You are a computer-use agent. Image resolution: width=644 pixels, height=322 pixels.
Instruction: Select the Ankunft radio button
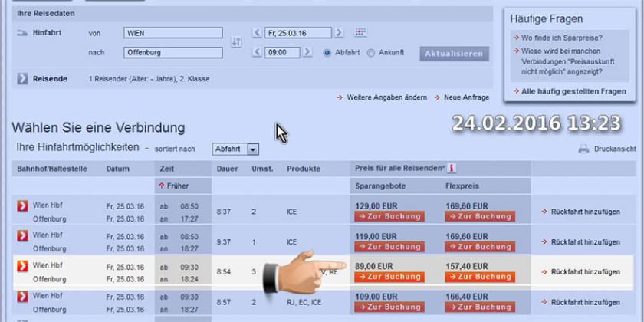[x=371, y=53]
